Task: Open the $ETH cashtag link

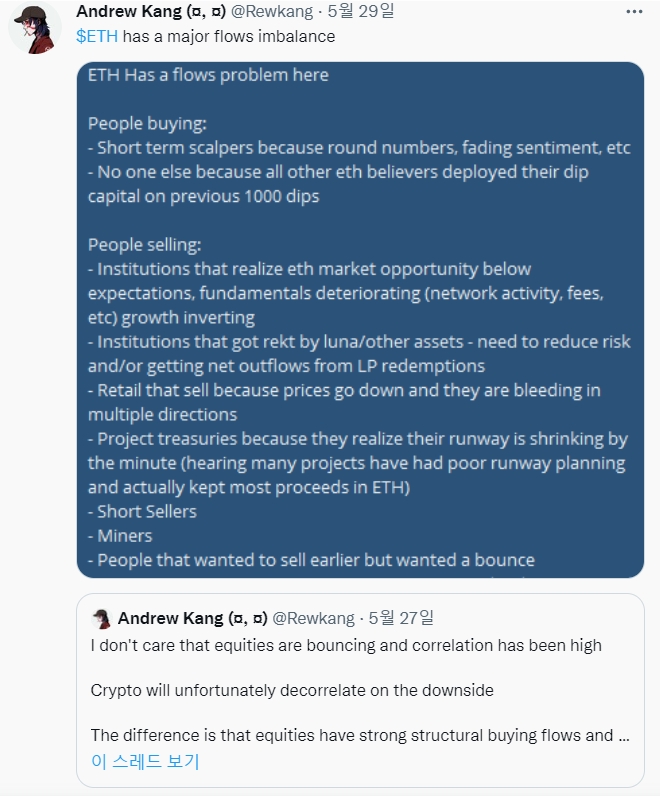Action: click(97, 36)
